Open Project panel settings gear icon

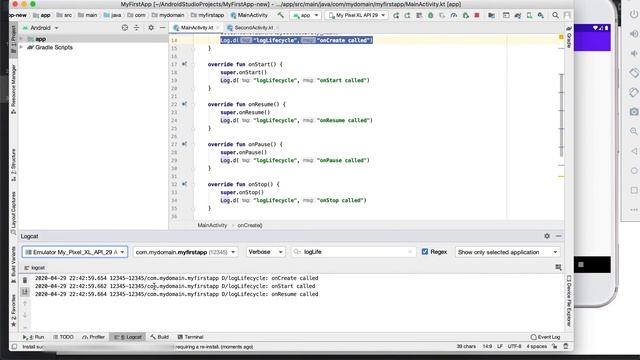[x=151, y=27]
